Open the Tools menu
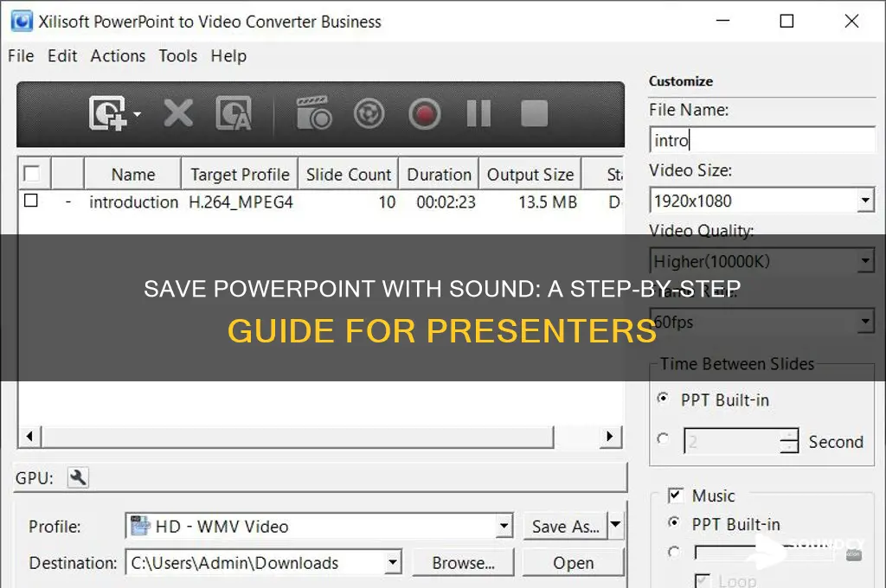This screenshot has height=588, width=886. coord(178,56)
